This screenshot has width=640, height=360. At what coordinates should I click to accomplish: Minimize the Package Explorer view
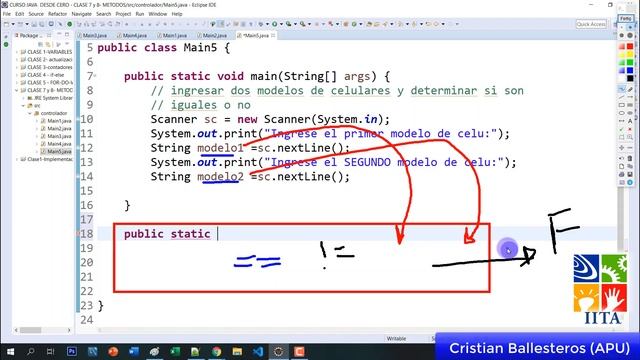click(59, 34)
